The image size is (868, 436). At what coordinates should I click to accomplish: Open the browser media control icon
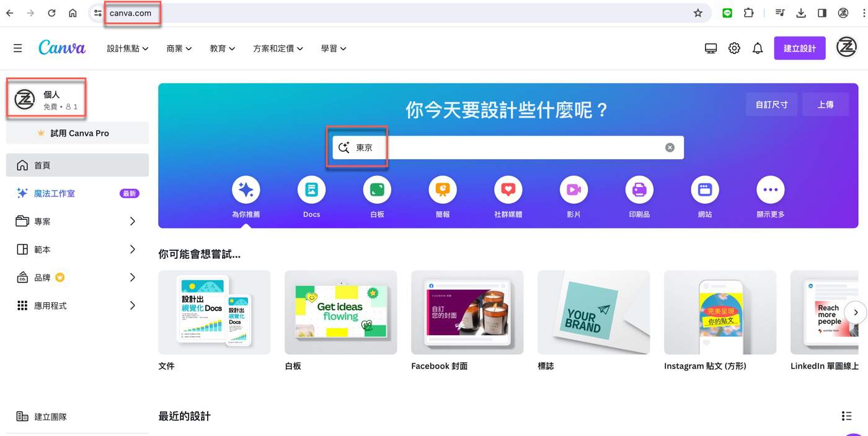781,13
